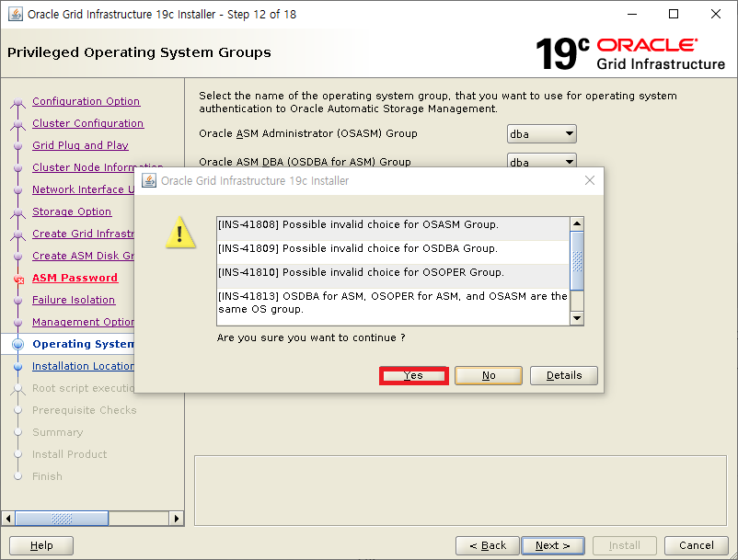
Task: Confirm the warning by clicking Yes
Action: (413, 376)
